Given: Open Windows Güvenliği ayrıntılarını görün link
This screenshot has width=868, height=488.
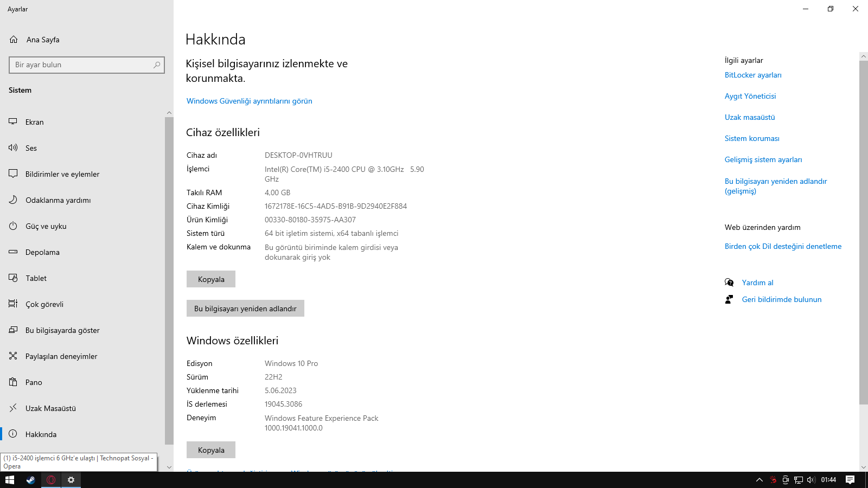Looking at the screenshot, I should [250, 101].
